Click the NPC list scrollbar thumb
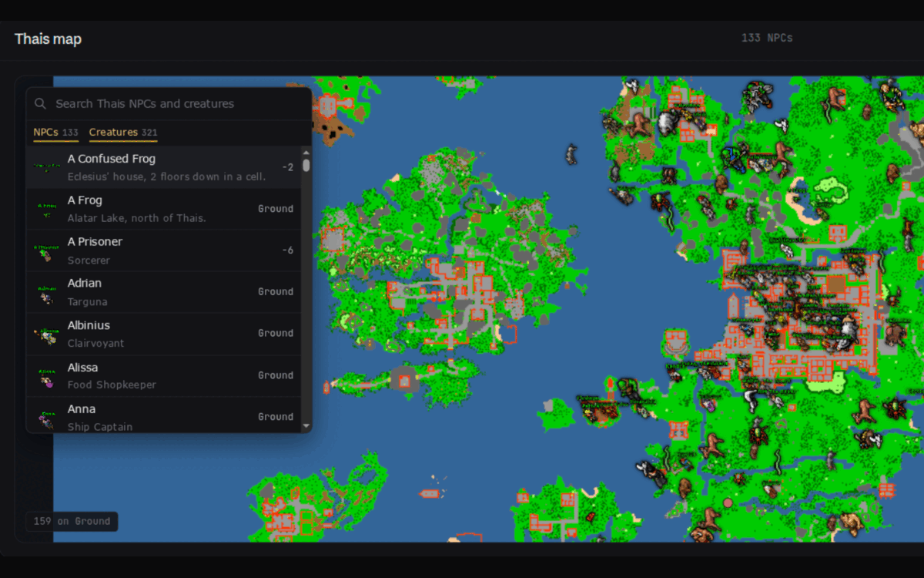The image size is (924, 578). point(306,165)
